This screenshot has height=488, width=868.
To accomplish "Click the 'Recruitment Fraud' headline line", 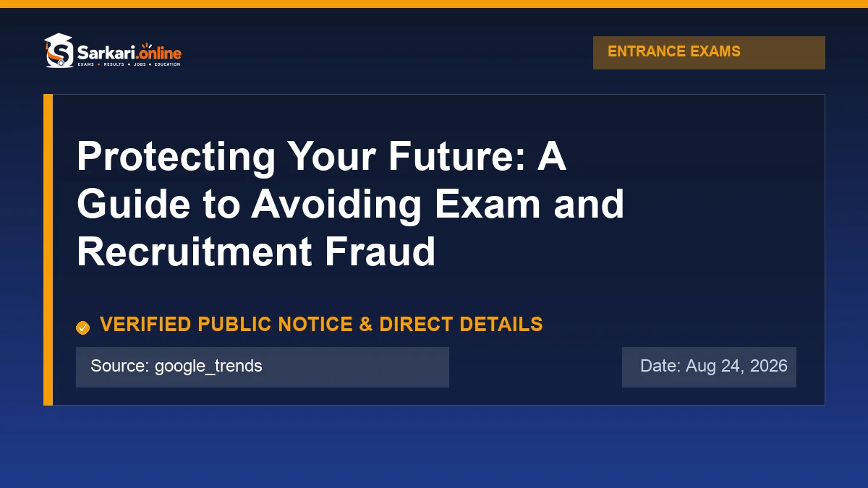I will click(x=256, y=251).
